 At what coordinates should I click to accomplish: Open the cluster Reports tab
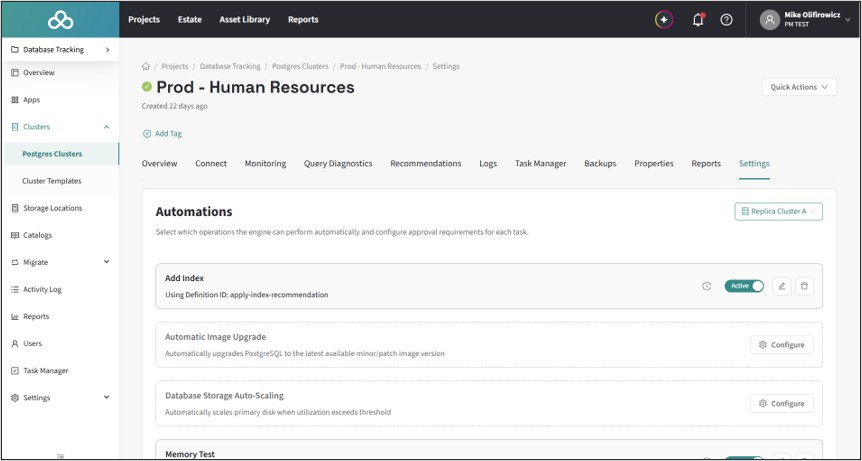(706, 164)
